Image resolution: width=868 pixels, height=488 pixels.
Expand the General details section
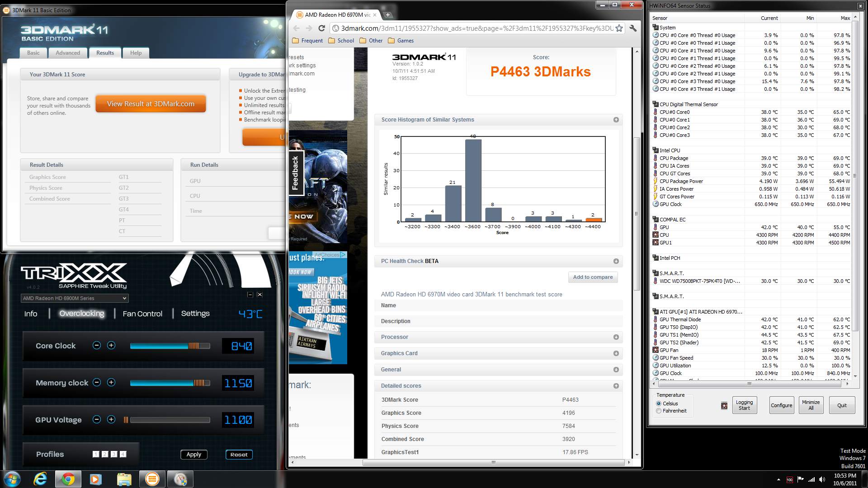pyautogui.click(x=616, y=370)
